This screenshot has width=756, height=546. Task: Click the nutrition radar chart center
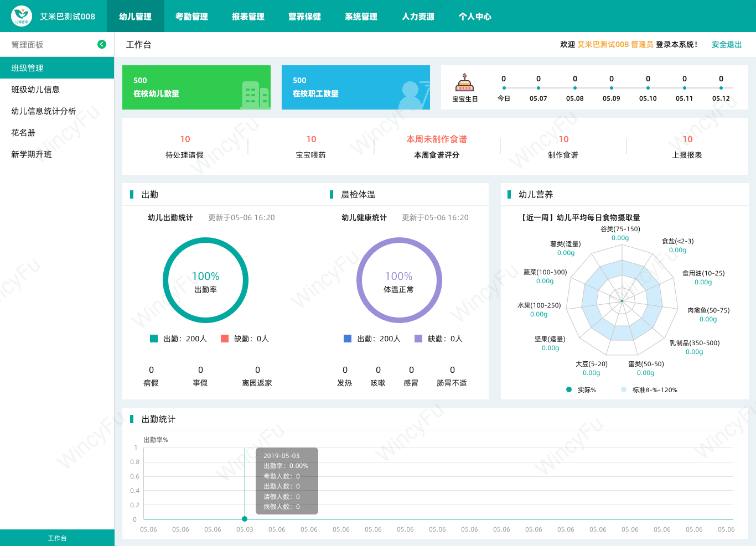pos(622,301)
